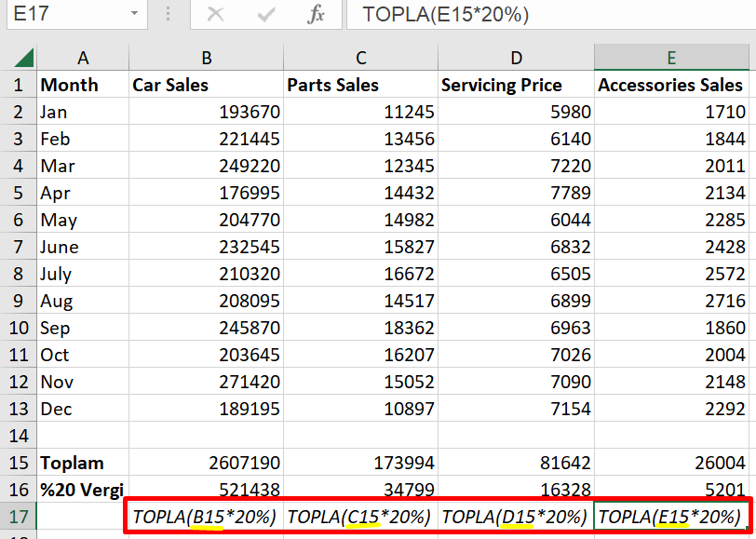Click the Insert Function fx icon
The width and height of the screenshot is (756, 539).
coord(317,15)
